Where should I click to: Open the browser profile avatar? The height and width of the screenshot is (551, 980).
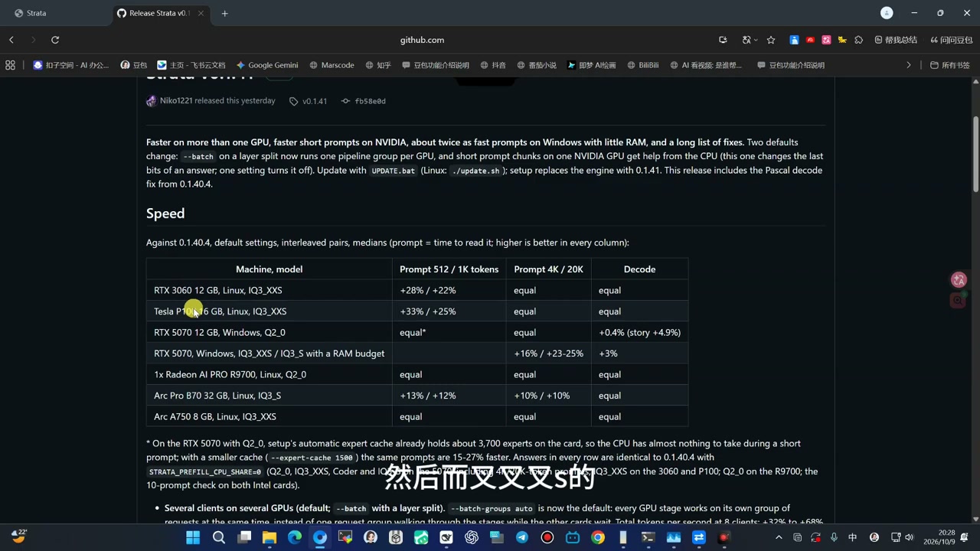[887, 13]
